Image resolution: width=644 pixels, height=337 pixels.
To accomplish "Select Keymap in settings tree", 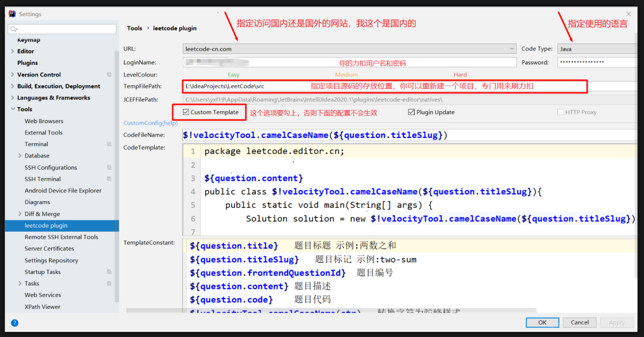I will 29,40.
